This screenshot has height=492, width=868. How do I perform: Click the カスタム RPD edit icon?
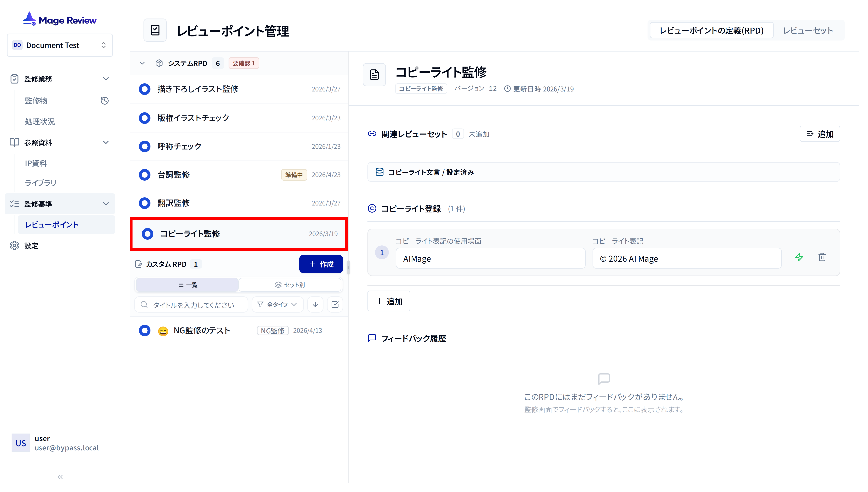[x=138, y=264]
